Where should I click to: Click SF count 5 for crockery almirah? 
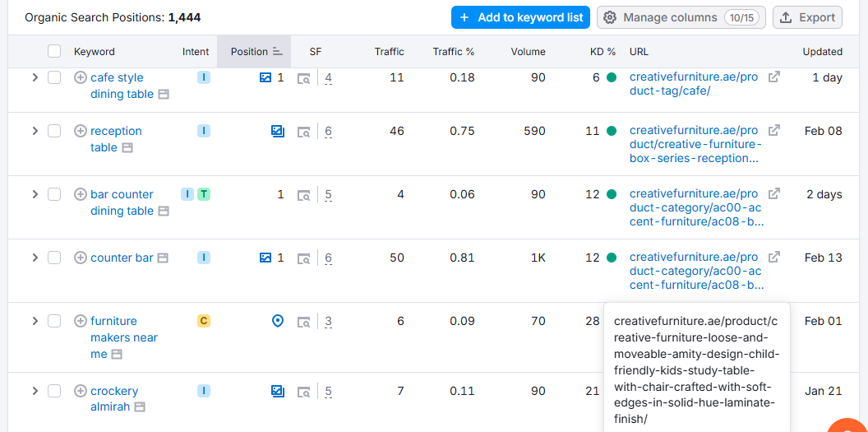[328, 391]
